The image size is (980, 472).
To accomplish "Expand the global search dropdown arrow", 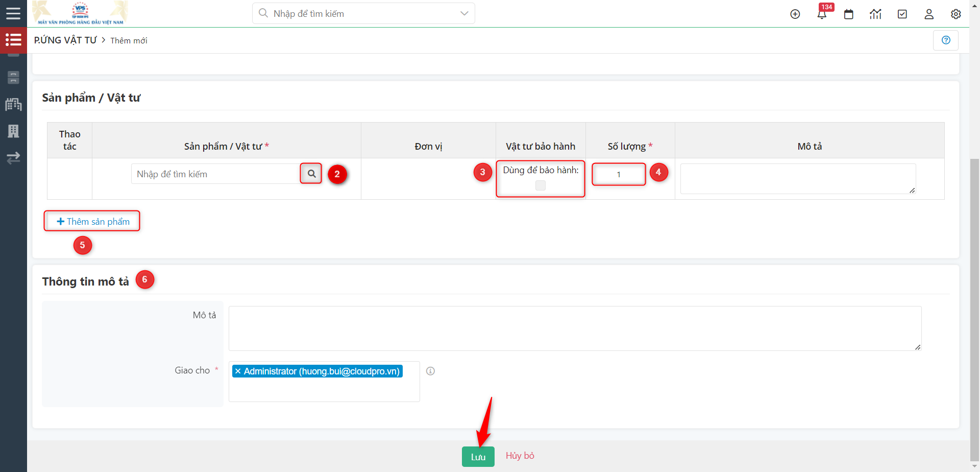I will point(464,13).
